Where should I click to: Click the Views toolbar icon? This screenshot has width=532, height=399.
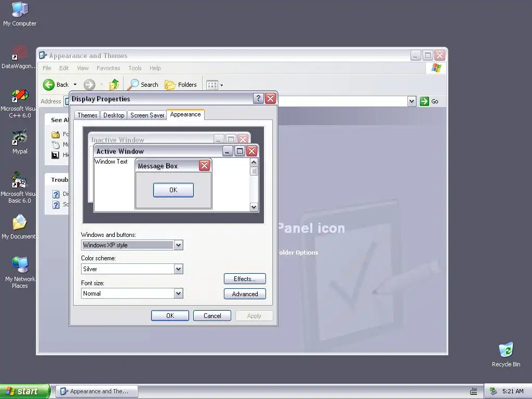[212, 85]
